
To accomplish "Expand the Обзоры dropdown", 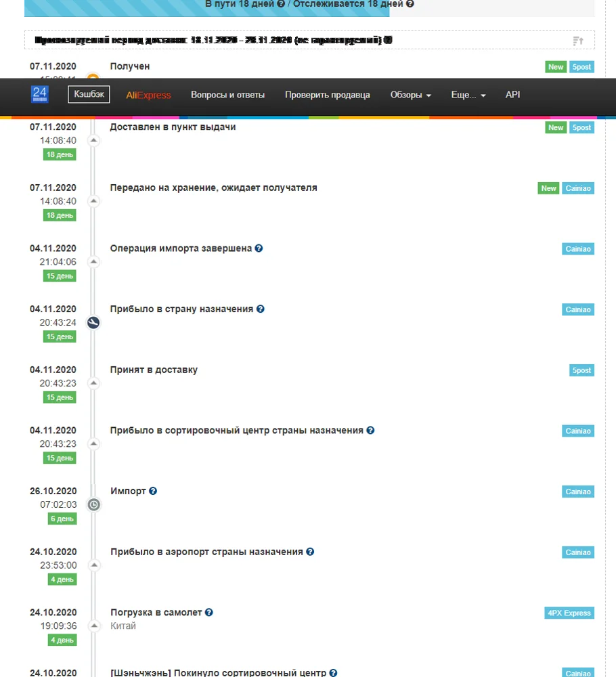I will pos(410,95).
